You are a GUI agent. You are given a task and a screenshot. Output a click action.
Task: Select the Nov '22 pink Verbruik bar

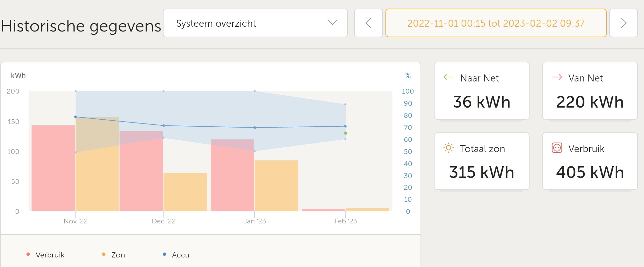53,169
